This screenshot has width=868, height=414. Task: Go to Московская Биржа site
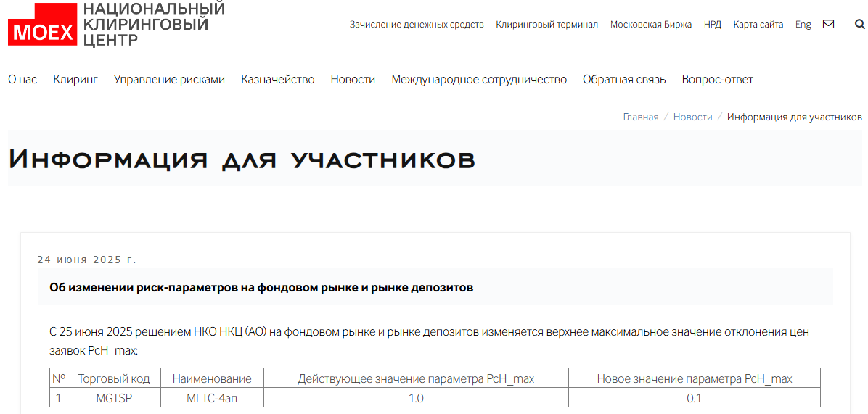(x=651, y=25)
